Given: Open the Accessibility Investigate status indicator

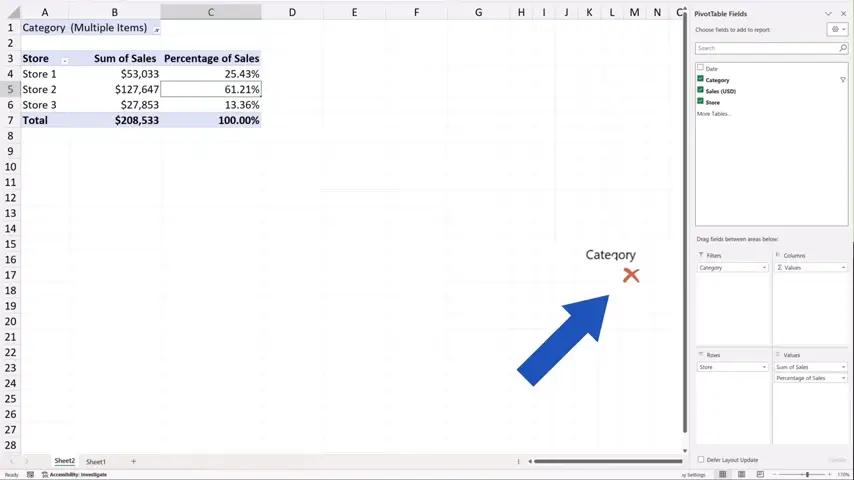Looking at the screenshot, I should pos(73,474).
